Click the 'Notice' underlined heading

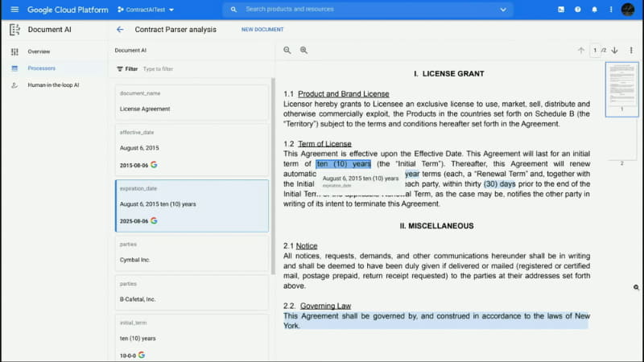click(x=307, y=246)
